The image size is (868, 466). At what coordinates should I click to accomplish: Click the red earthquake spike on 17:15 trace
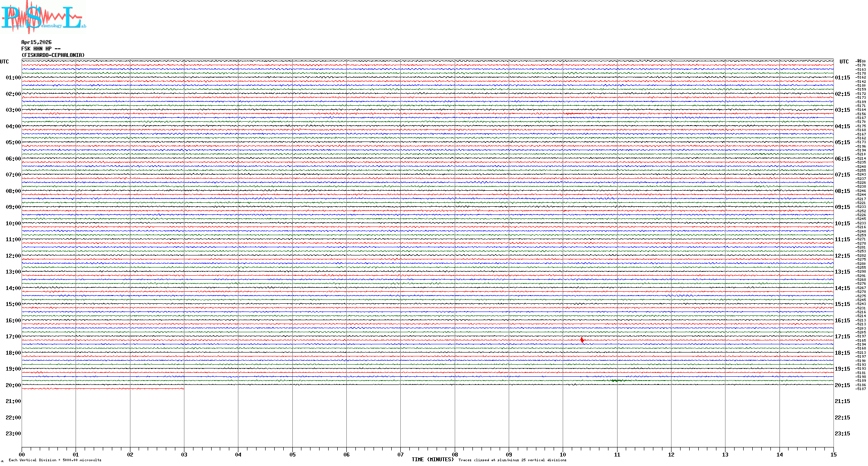tap(582, 340)
